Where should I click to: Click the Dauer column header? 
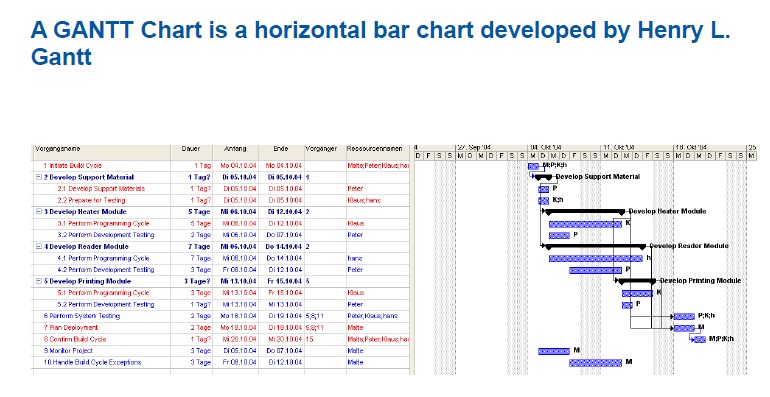(x=192, y=152)
